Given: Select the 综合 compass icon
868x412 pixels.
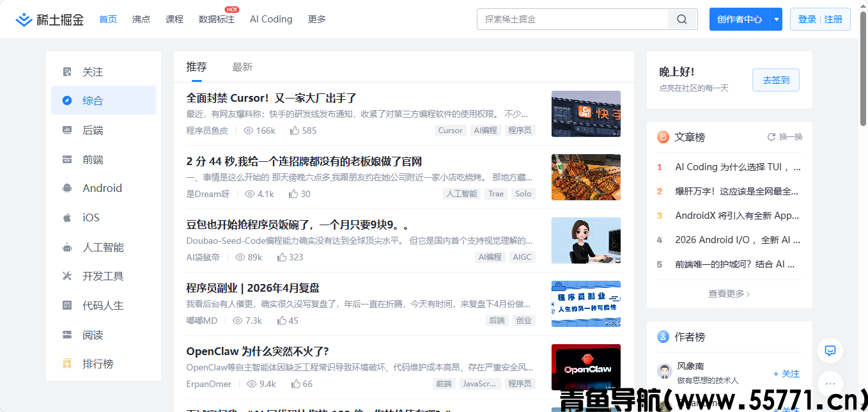Looking at the screenshot, I should pos(67,100).
